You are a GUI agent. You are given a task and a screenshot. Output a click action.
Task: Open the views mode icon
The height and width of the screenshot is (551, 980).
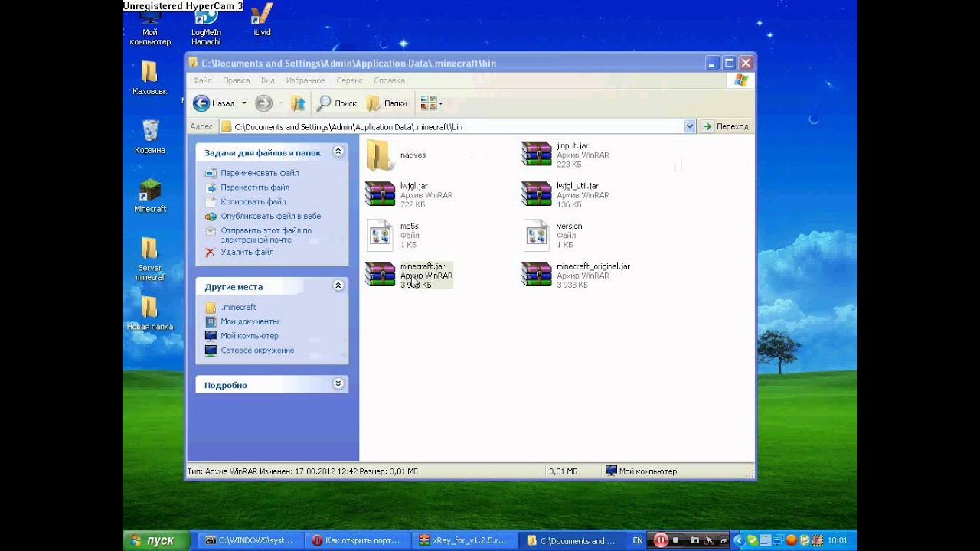428,103
